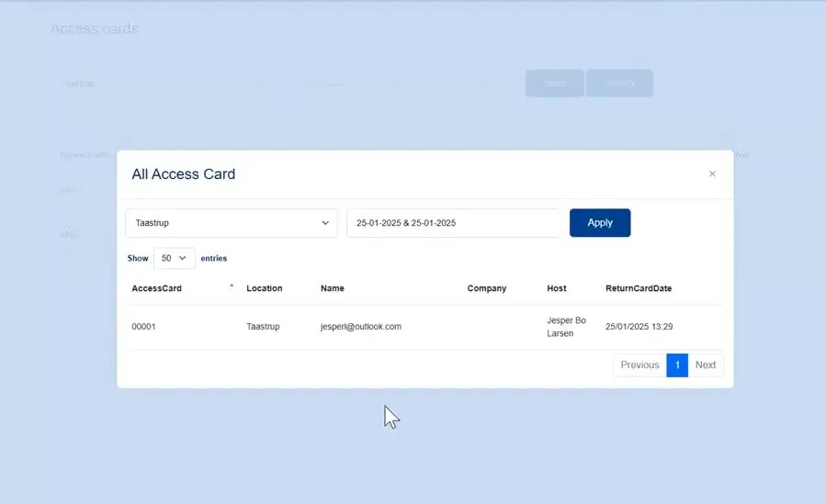The image size is (826, 504).
Task: Open the Taastrup location dropdown
Action: coord(232,223)
